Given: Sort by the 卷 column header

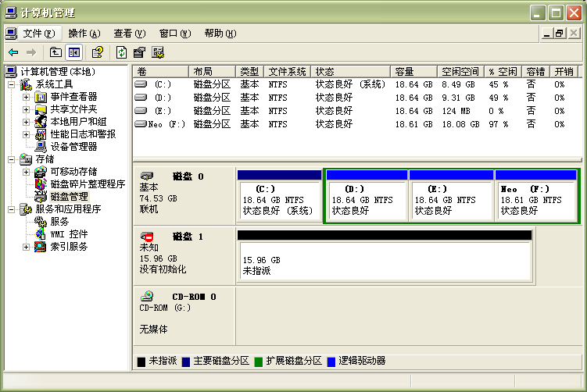Looking at the screenshot, I should pos(160,71).
